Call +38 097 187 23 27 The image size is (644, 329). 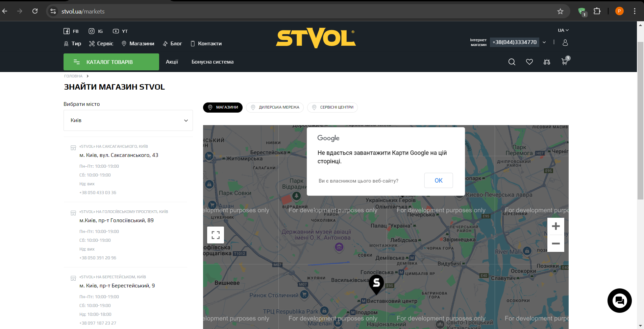pos(98,323)
